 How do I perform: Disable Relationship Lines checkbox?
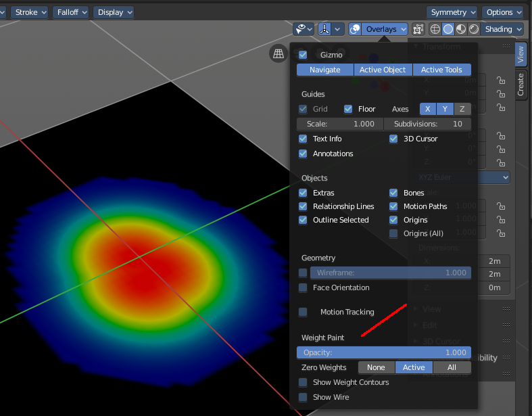point(303,206)
